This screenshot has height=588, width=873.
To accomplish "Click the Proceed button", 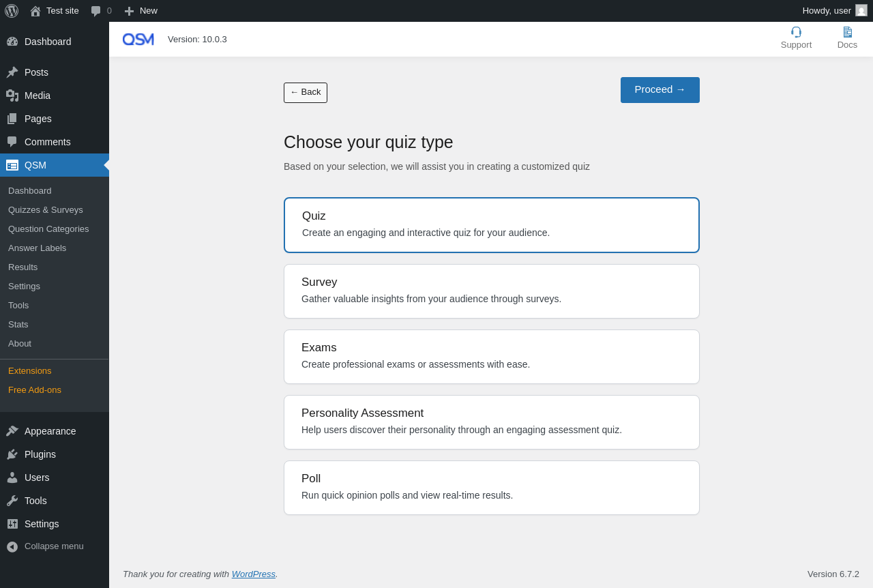I will pyautogui.click(x=660, y=90).
